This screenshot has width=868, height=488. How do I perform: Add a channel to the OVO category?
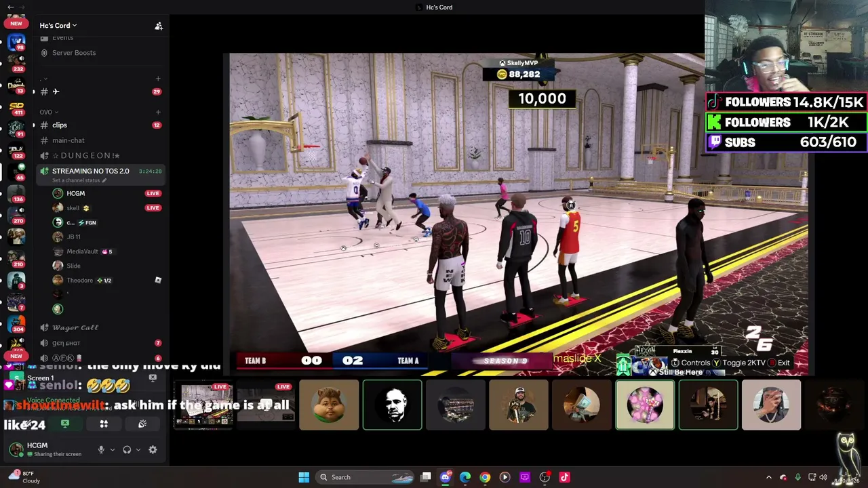point(158,112)
